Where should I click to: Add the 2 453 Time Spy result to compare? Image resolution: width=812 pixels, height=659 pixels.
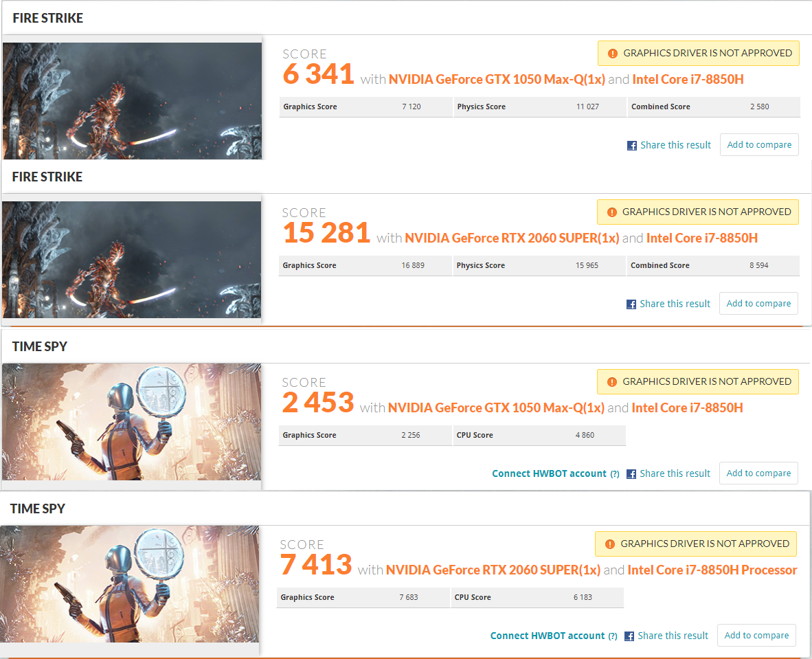pos(758,473)
